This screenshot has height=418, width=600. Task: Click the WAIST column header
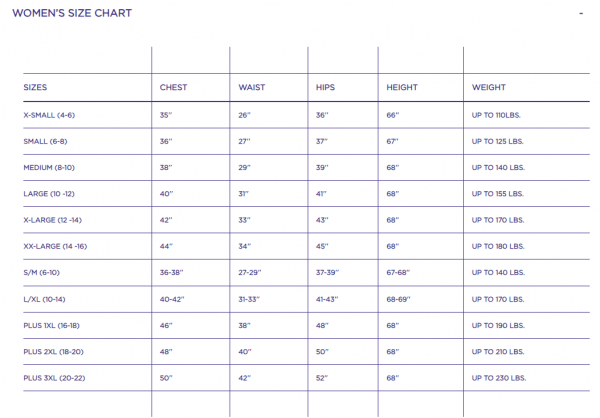pos(252,87)
